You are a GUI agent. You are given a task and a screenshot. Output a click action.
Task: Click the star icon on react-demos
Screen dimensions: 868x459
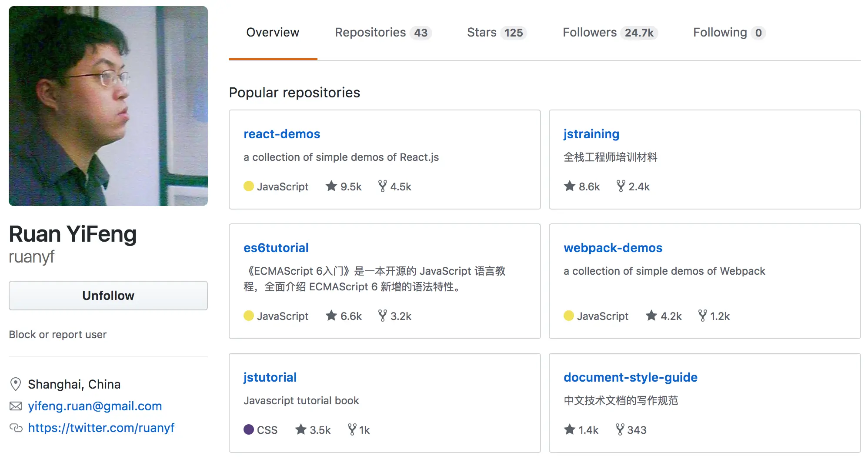(331, 186)
